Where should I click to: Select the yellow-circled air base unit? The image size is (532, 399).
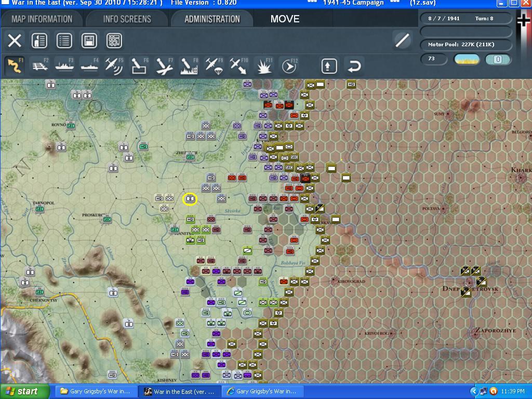[x=190, y=199]
